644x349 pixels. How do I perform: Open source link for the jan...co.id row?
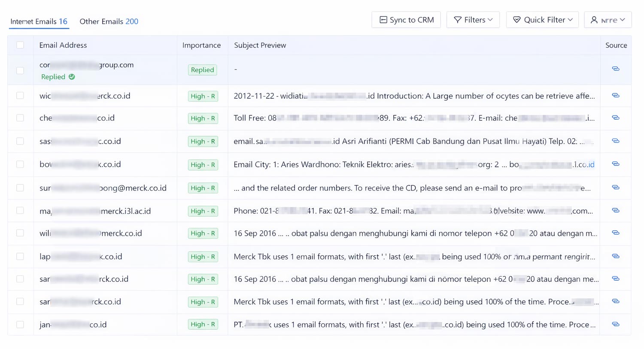click(616, 324)
